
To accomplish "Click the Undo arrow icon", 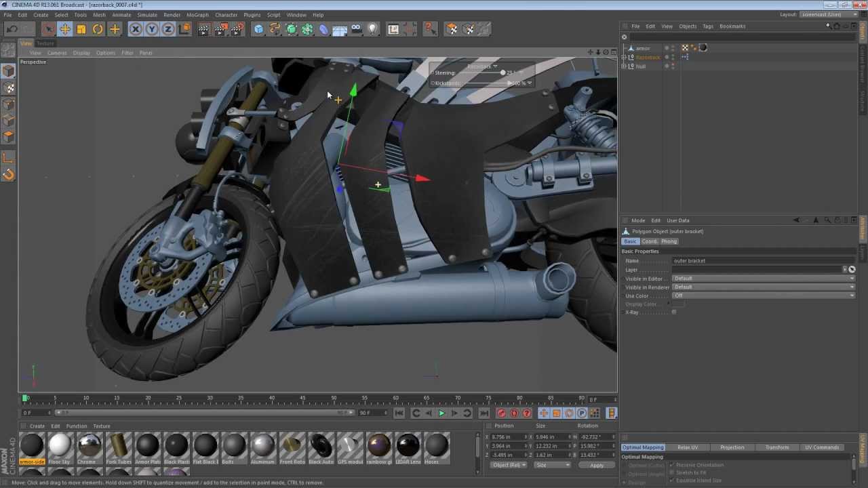I will pyautogui.click(x=12, y=29).
